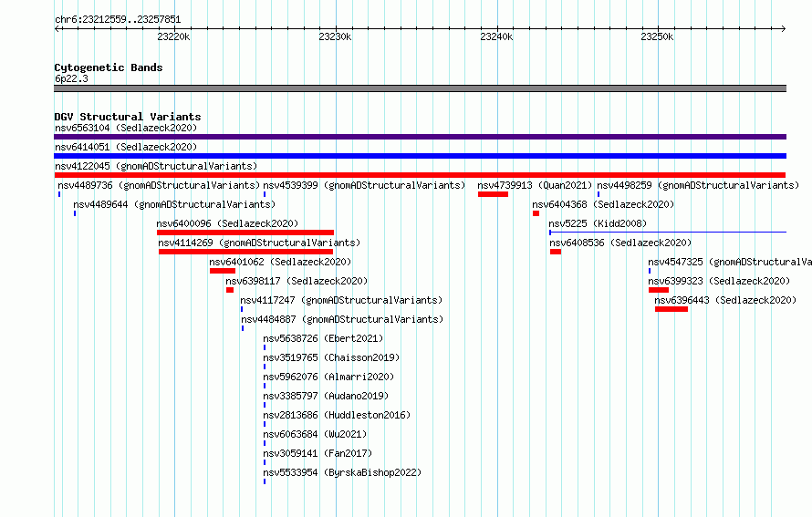Select the red nsv4114269 variant bar
Viewport: 812px width, 517px height.
click(246, 252)
